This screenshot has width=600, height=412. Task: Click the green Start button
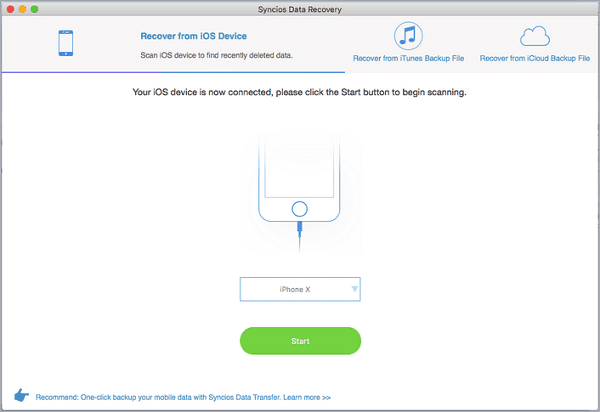(x=300, y=341)
